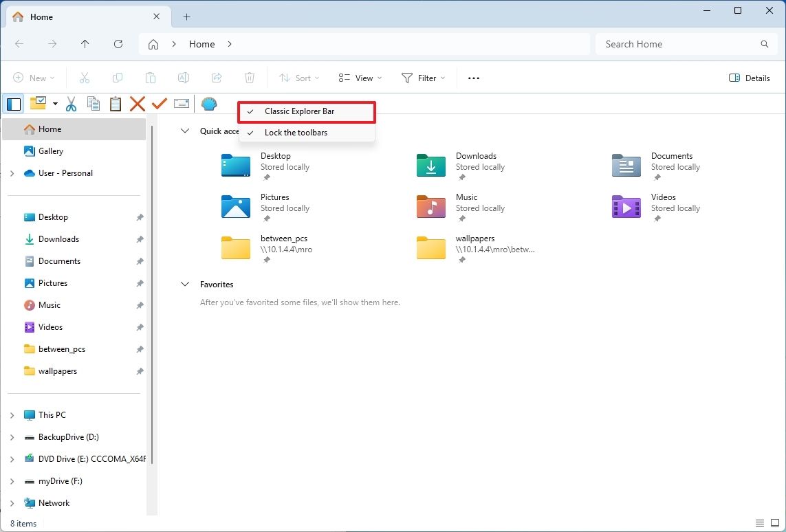Switch to the Home tab
The height and width of the screenshot is (532, 786).
pos(41,16)
